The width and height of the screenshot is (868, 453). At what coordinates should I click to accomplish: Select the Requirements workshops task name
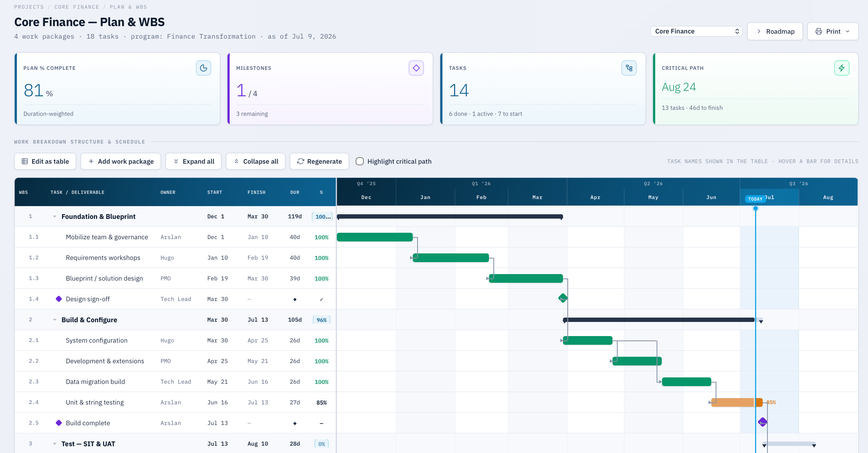click(x=103, y=258)
